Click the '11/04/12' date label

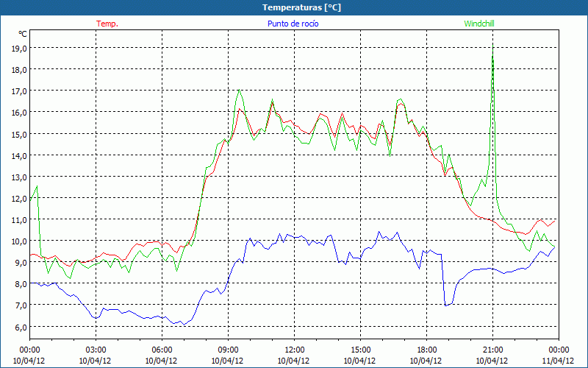pos(558,361)
